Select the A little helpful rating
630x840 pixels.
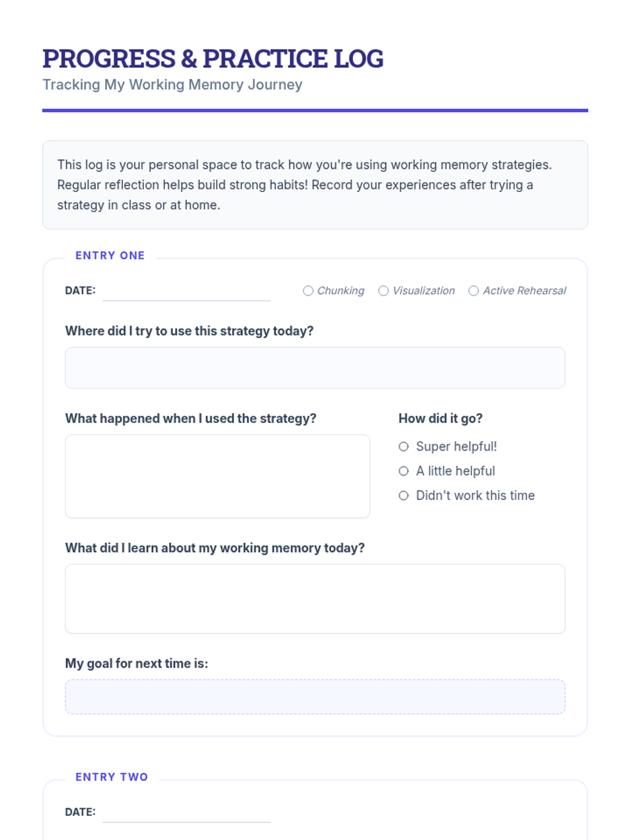(404, 471)
